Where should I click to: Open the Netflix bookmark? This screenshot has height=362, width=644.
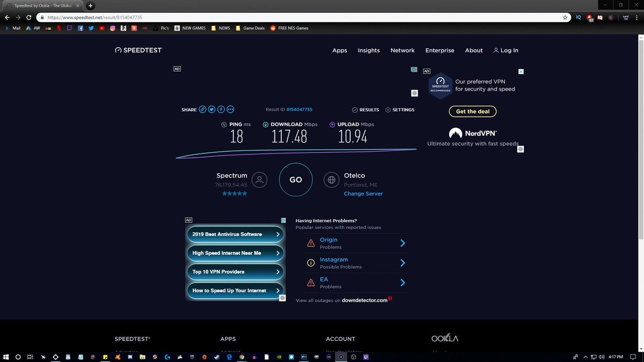pyautogui.click(x=58, y=28)
